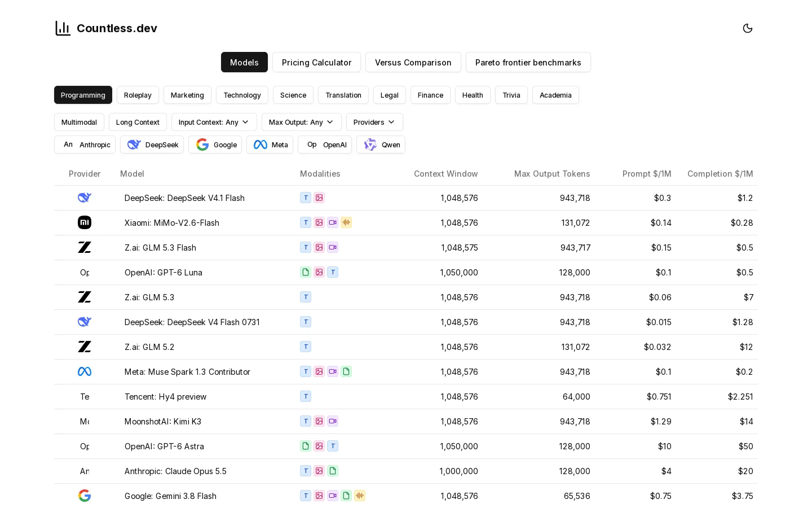Click the Google logo in the Gemini 3.8 Flash row
Image resolution: width=812 pixels, height=508 pixels.
85,496
